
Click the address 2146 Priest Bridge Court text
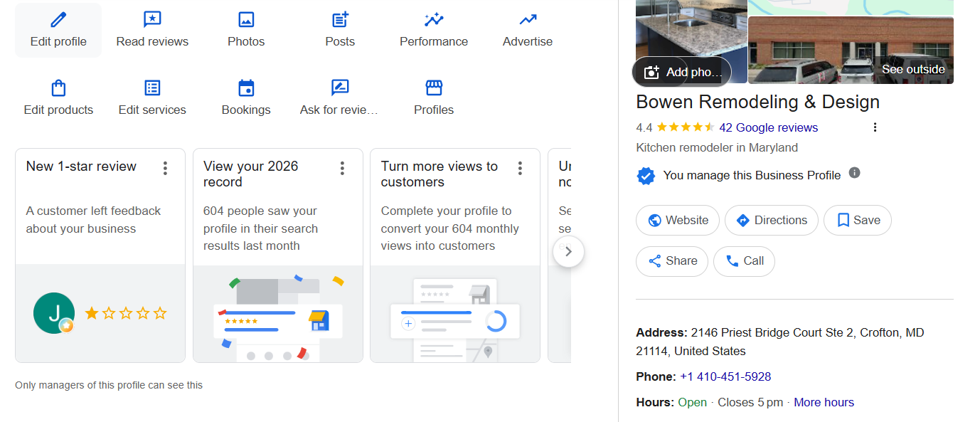[780, 342]
